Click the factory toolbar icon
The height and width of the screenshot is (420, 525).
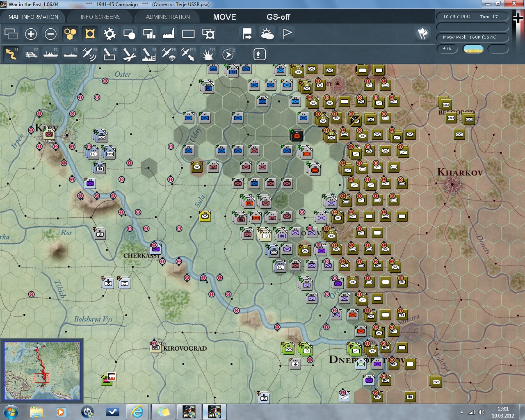(169, 34)
